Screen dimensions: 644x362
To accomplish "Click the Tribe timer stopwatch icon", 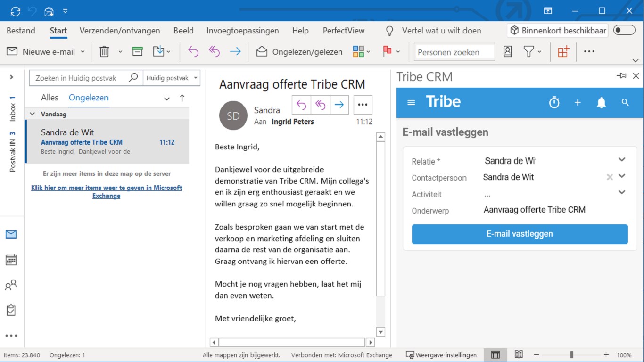I will 554,102.
